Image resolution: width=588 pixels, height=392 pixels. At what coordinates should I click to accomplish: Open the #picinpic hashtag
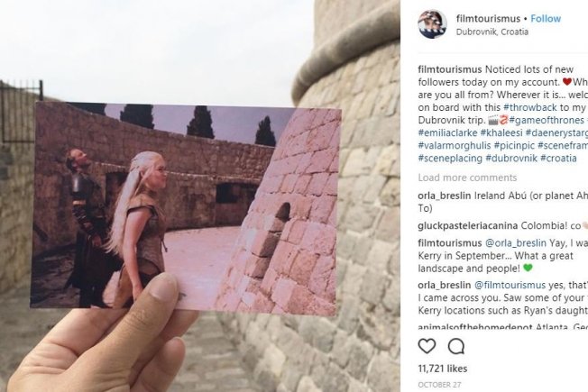click(514, 145)
